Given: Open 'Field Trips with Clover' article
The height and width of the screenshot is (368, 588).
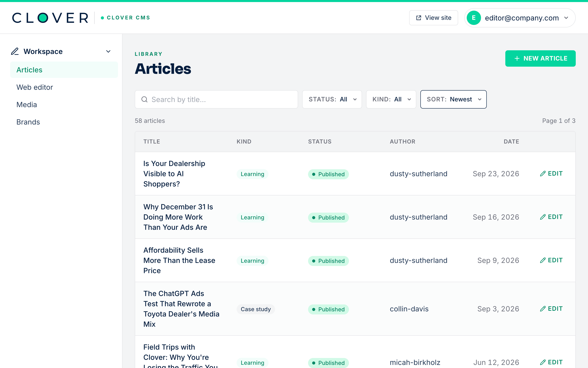Looking at the screenshot, I should [x=180, y=355].
